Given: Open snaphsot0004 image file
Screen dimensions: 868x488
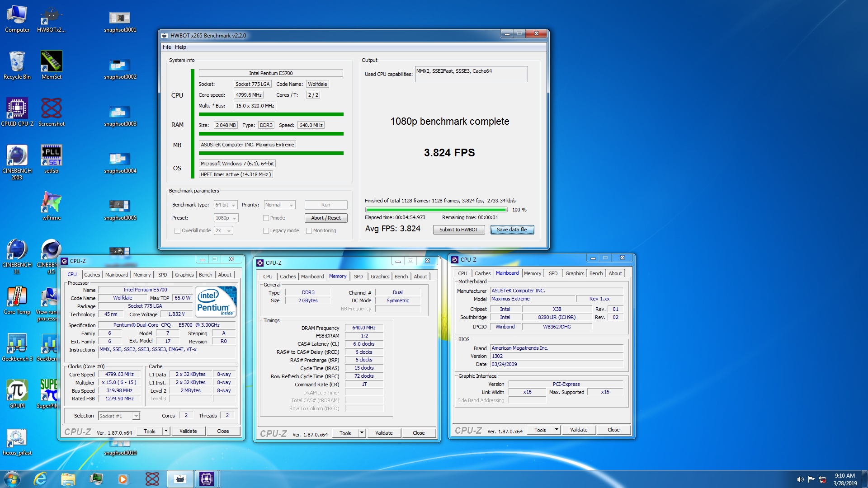Looking at the screenshot, I should pyautogui.click(x=120, y=163).
